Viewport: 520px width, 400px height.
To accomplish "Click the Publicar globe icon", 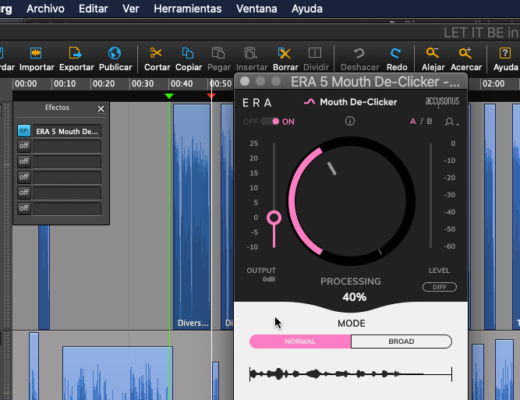I will 114,53.
